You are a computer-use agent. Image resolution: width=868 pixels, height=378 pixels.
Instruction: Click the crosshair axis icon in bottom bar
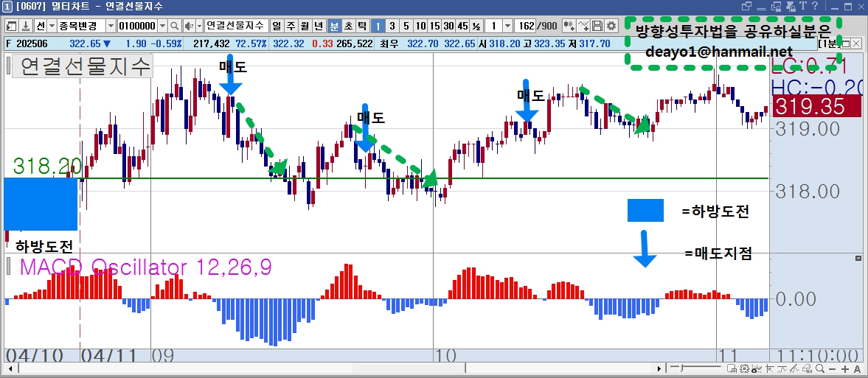[x=769, y=368]
